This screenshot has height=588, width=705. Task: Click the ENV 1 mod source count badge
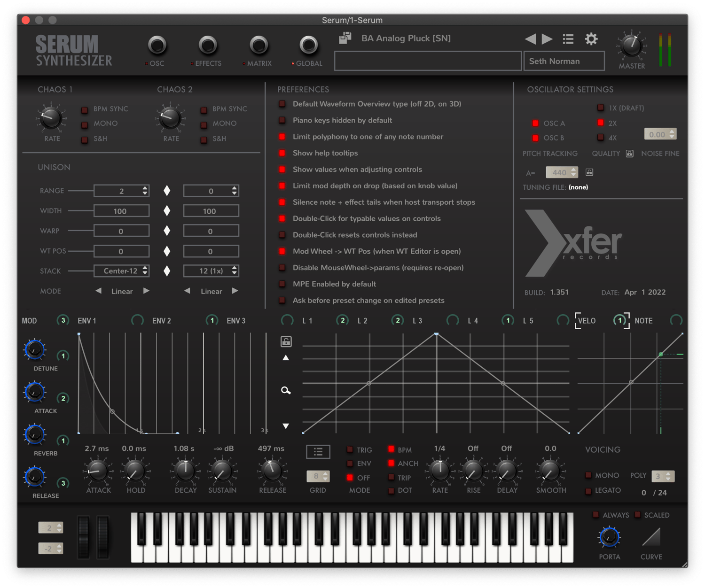[63, 320]
